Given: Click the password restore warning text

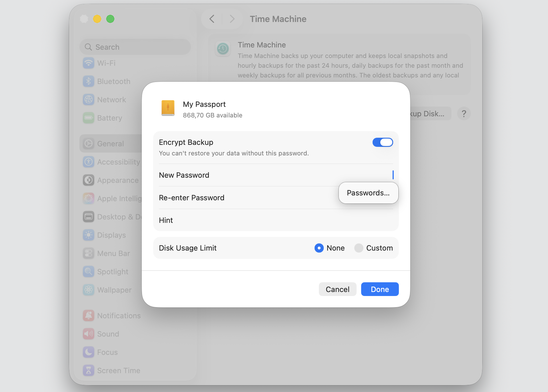Looking at the screenshot, I should [234, 153].
